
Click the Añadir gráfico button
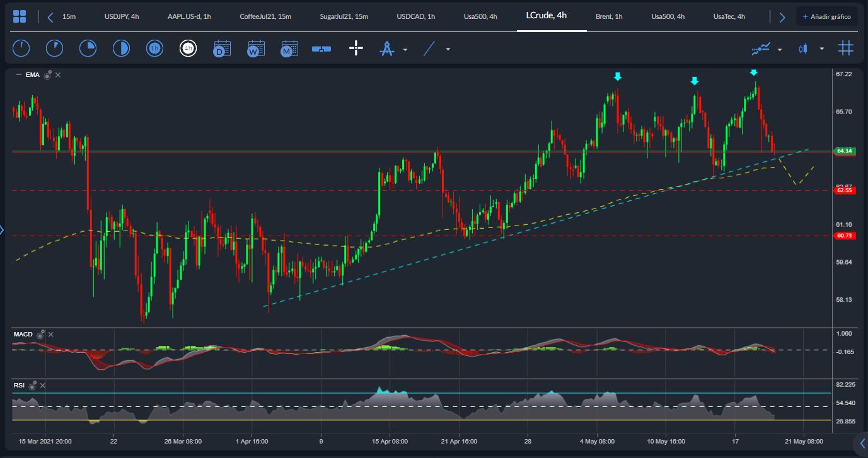826,17
